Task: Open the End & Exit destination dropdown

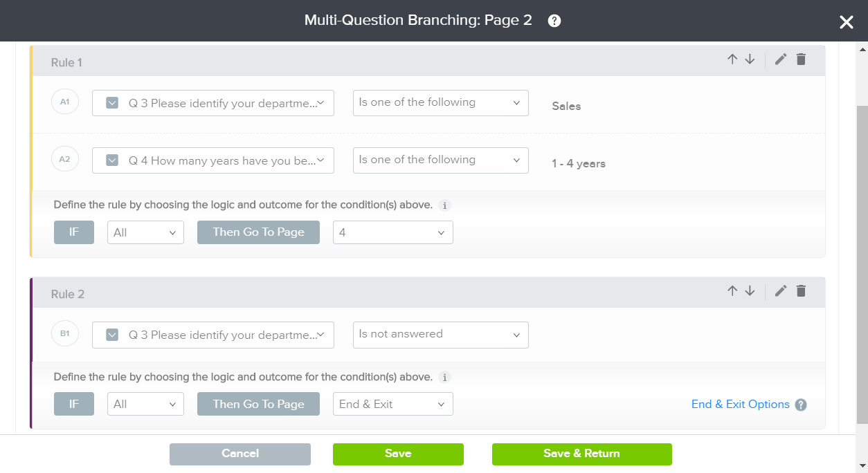Action: (x=393, y=405)
